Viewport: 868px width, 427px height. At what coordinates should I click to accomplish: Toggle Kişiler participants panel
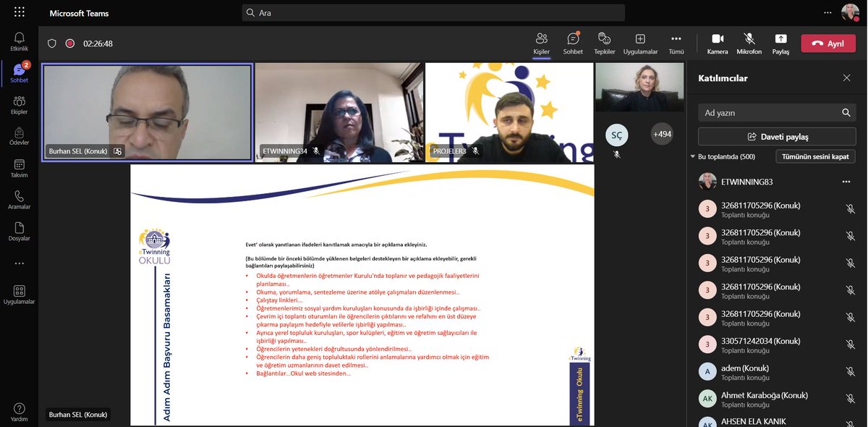(541, 43)
